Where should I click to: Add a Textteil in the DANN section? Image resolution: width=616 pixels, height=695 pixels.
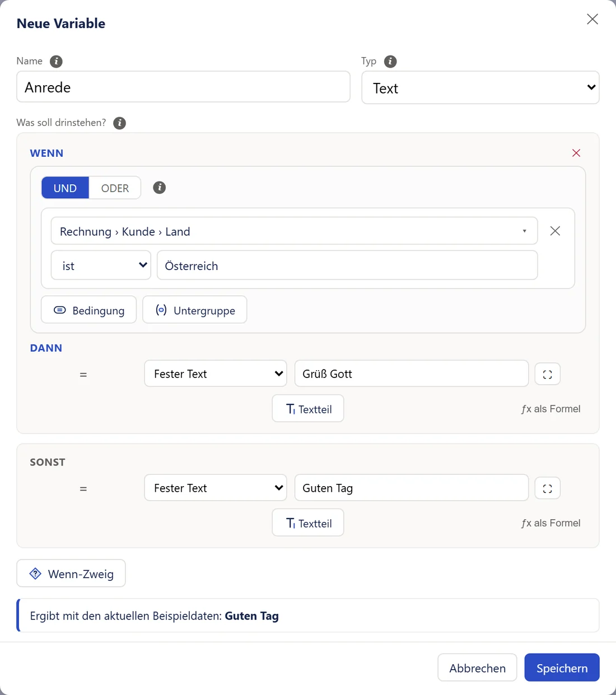[x=308, y=409]
